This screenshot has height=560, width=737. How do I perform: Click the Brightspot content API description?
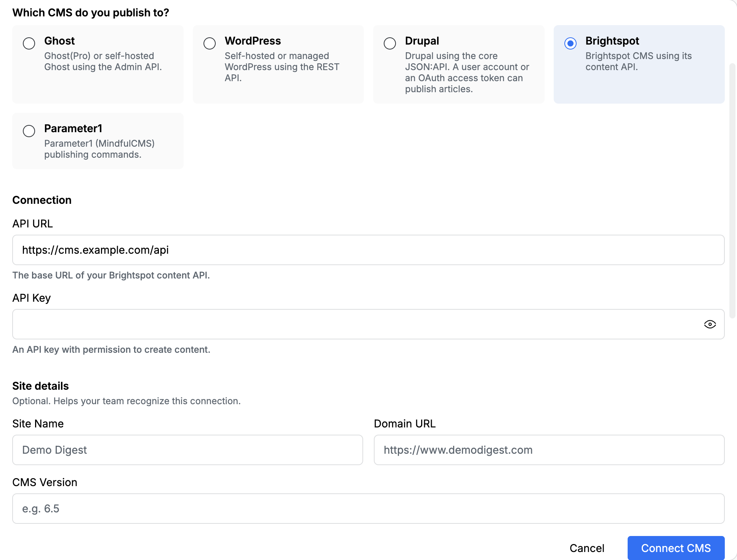point(639,61)
